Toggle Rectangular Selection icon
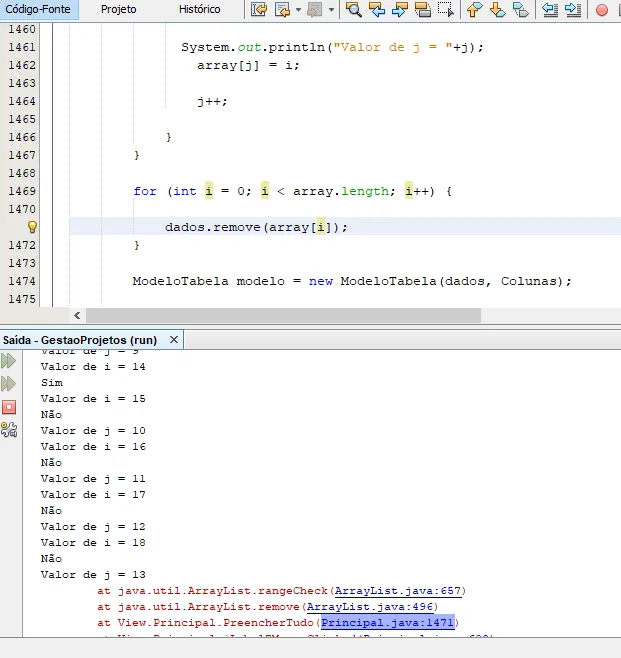The width and height of the screenshot is (621, 658). [x=445, y=10]
